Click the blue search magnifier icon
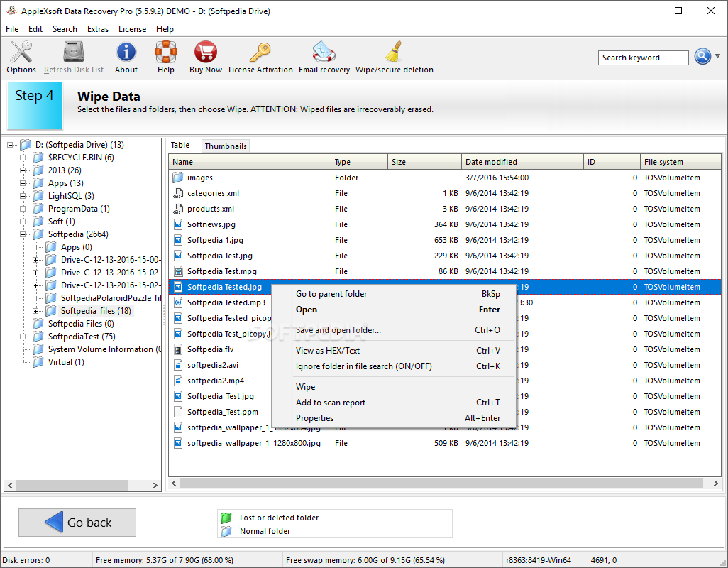This screenshot has height=568, width=728. [702, 56]
